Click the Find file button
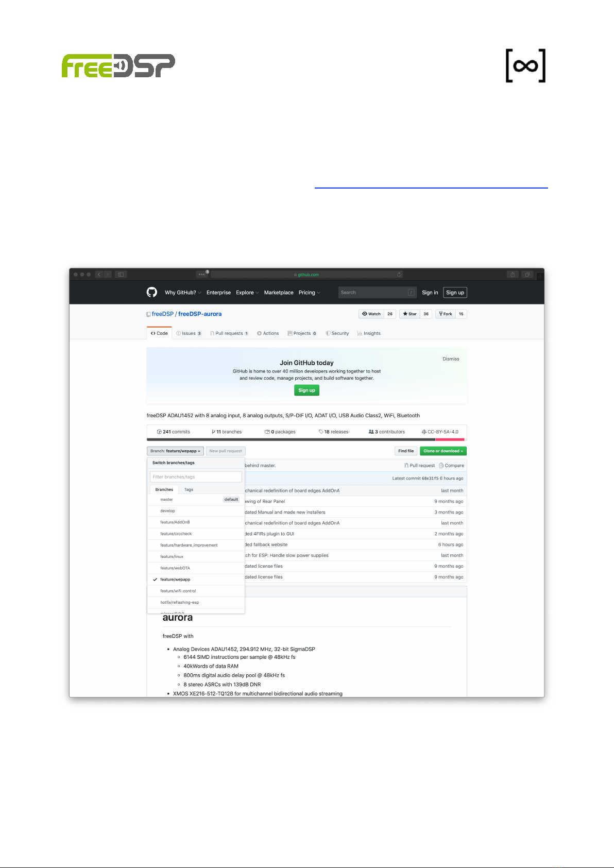Screen dimensions: 614x868 pyautogui.click(x=406, y=451)
